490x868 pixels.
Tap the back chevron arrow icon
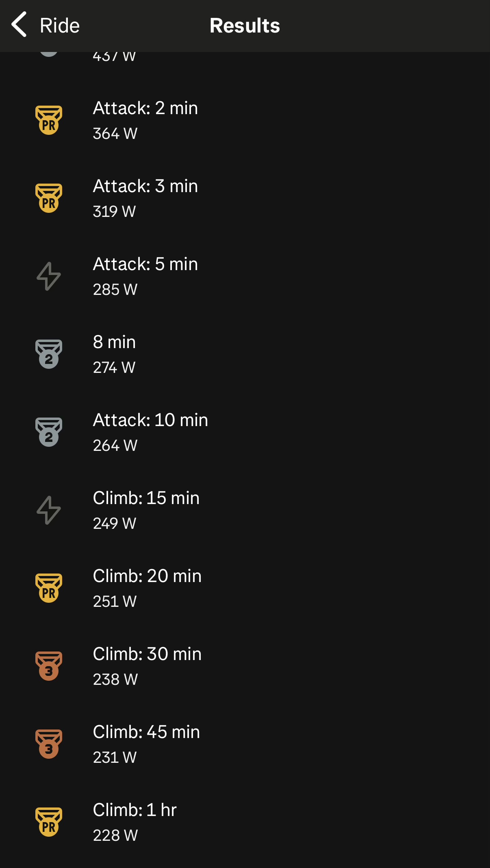19,25
